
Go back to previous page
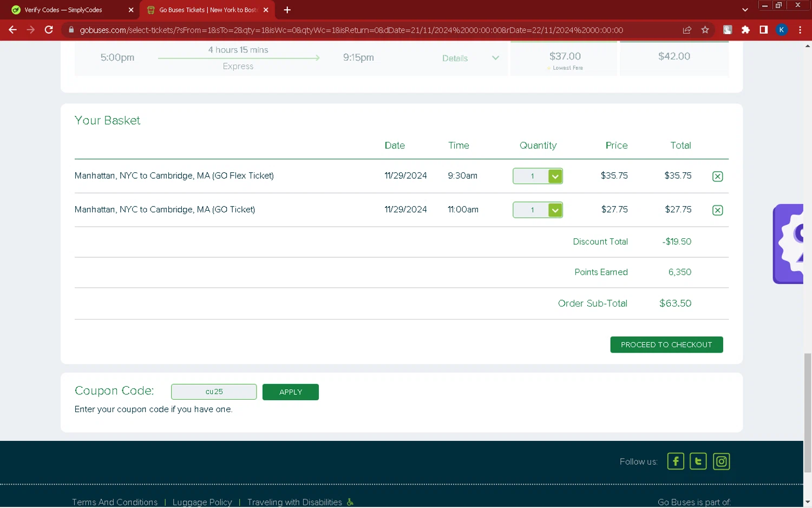point(12,30)
